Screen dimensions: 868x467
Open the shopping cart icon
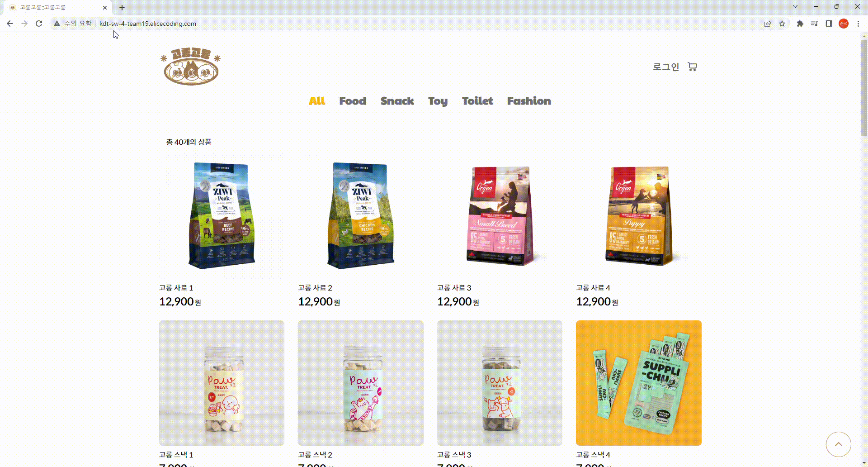692,67
